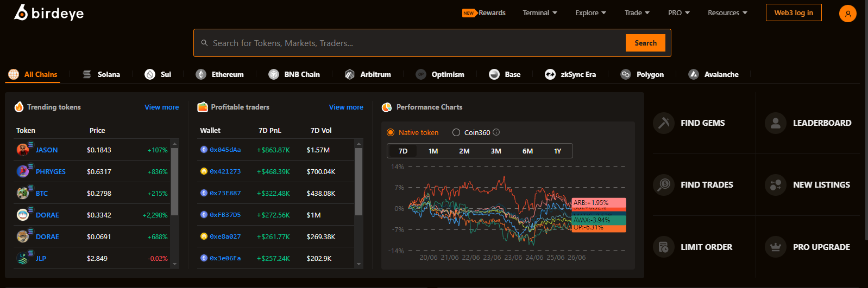Screen dimensions: 868x288
Task: Open wallet 0xFB37D5
Action: [225, 215]
